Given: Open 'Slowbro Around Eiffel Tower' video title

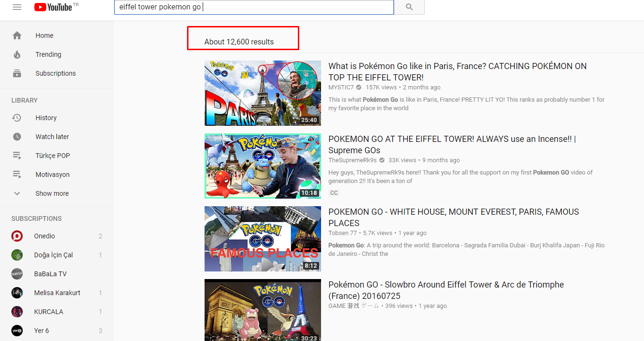Looking at the screenshot, I should click(446, 290).
